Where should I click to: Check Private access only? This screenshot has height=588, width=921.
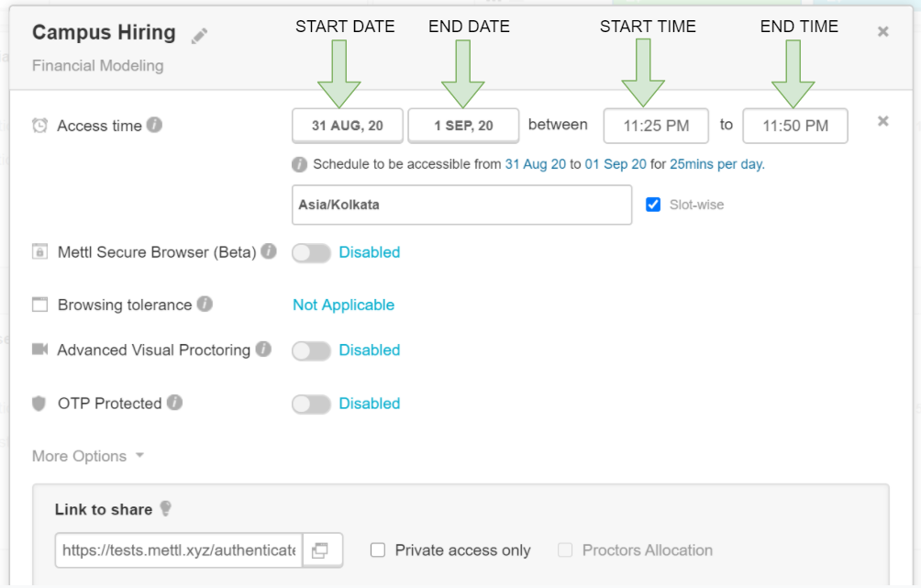click(376, 549)
